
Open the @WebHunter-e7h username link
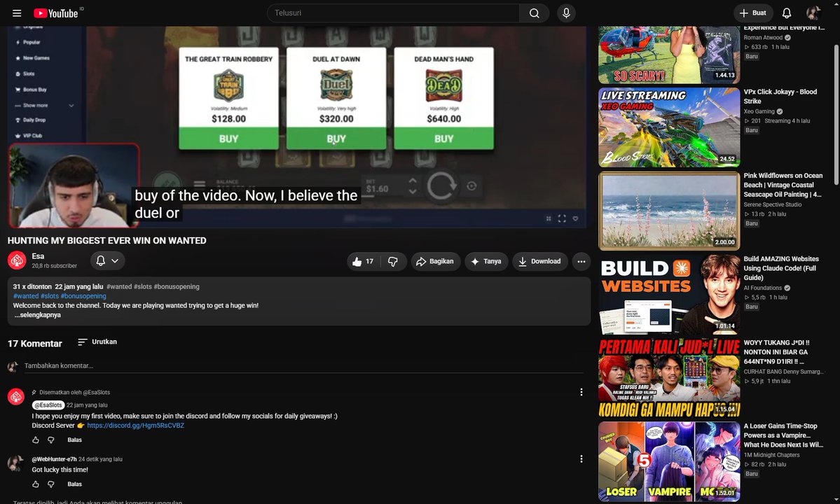coord(54,459)
